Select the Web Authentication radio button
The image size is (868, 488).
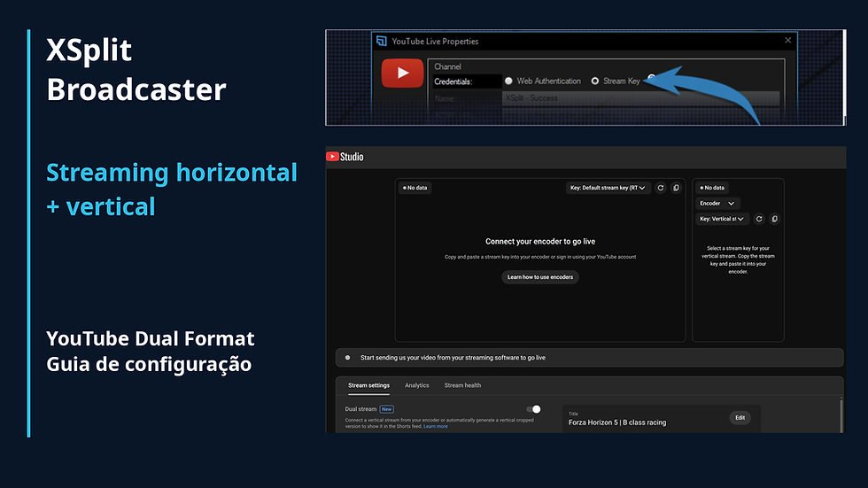(x=508, y=81)
